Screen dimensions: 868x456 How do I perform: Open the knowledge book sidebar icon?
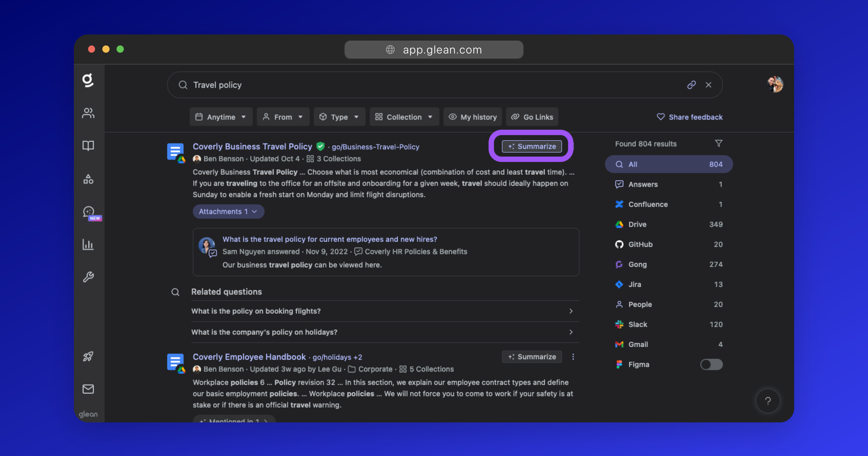tap(88, 146)
